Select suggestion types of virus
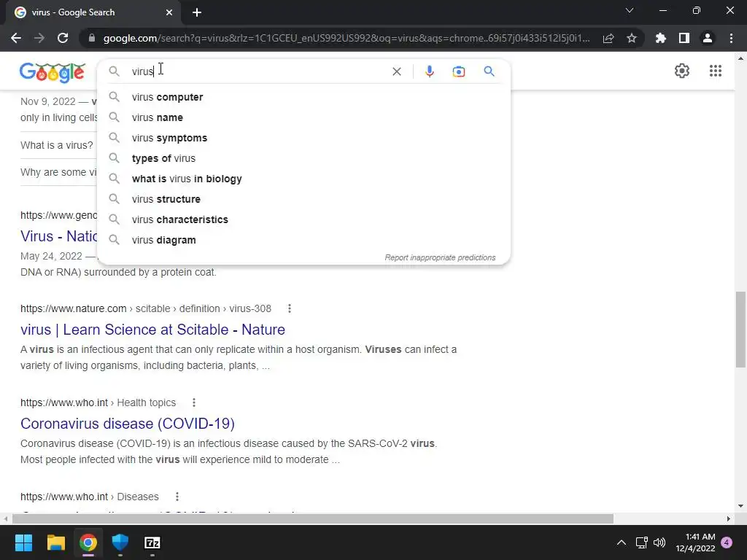747x560 pixels. click(303, 158)
